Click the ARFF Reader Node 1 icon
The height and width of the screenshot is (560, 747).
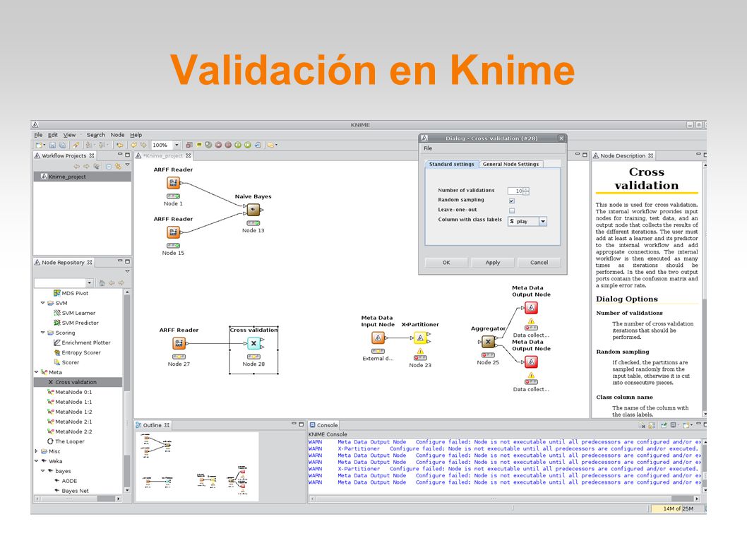pyautogui.click(x=174, y=182)
